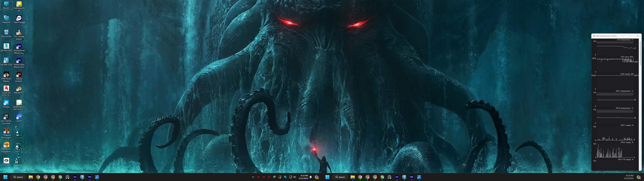Select the This PC desktop icon
This screenshot has height=181, width=644.
click(x=6, y=5)
